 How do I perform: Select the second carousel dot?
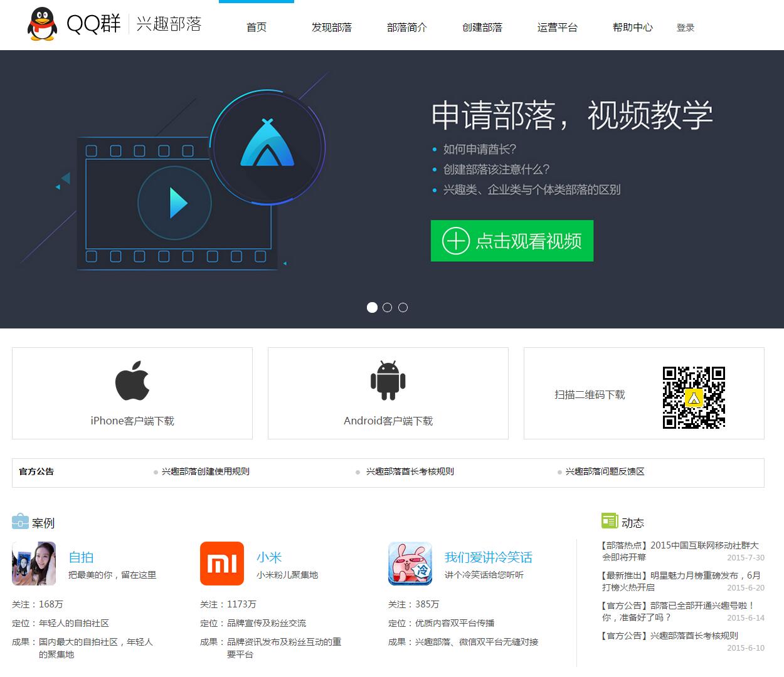(x=387, y=307)
